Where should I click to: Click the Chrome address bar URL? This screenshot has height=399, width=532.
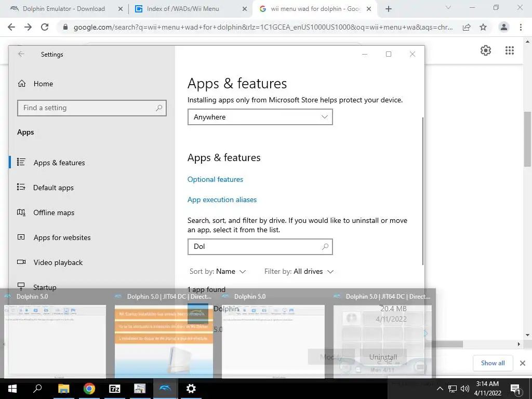[x=263, y=27]
